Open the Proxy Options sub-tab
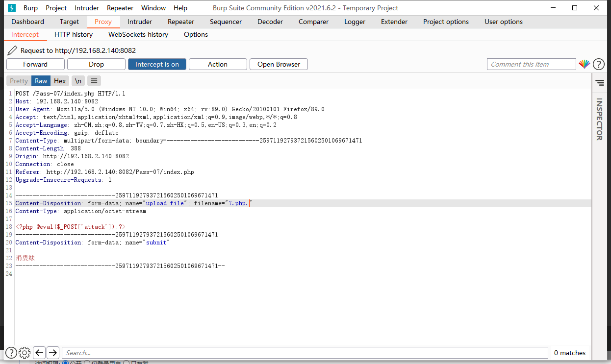This screenshot has height=364, width=611. 196,34
